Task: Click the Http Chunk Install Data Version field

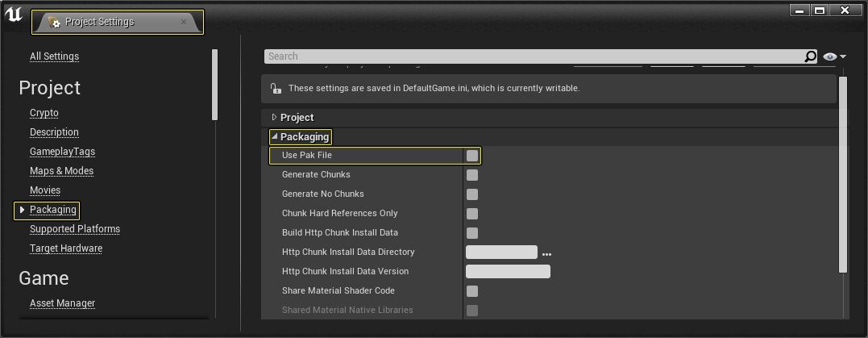Action: click(508, 272)
